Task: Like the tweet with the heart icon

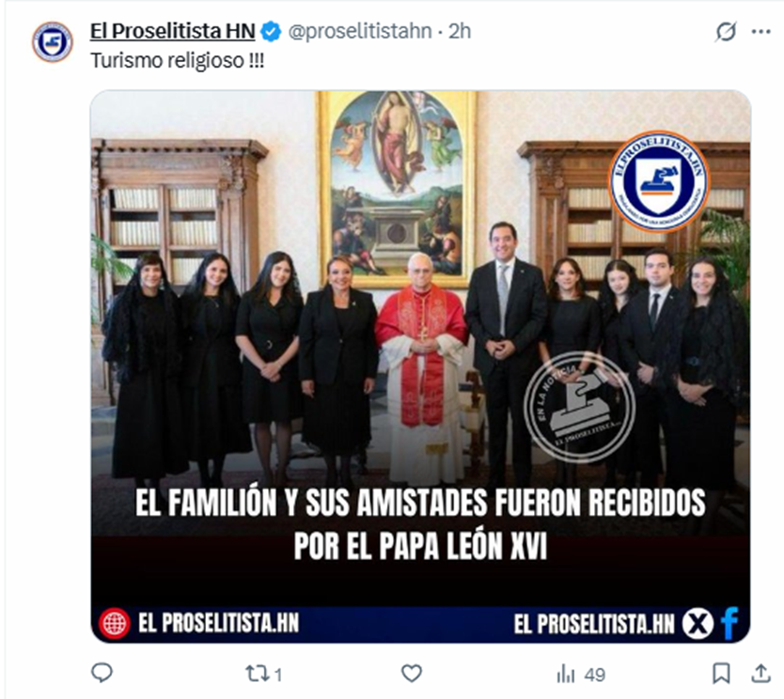Action: (x=412, y=674)
